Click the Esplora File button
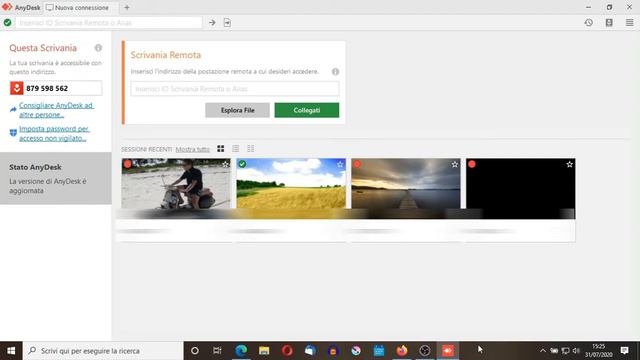640x360 pixels. coord(237,110)
